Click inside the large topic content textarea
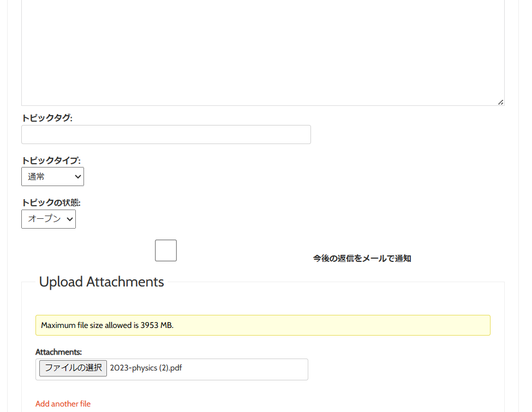532x412 pixels. coord(262,52)
